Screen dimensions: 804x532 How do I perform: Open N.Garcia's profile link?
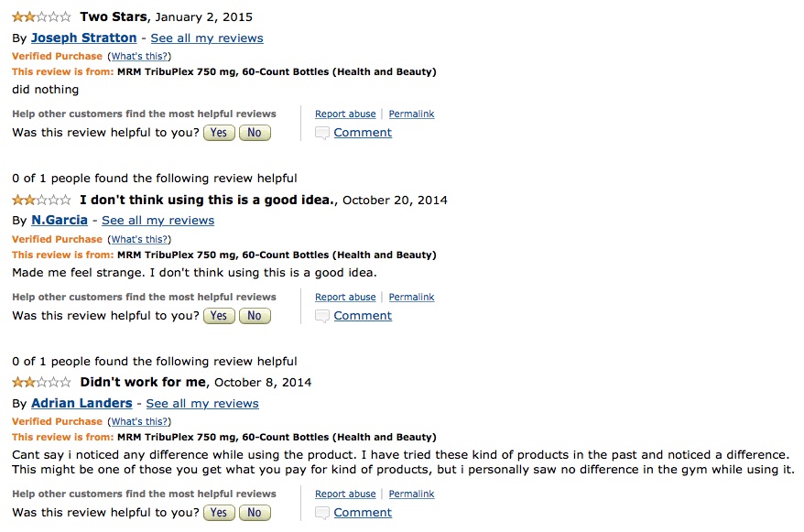tap(60, 221)
